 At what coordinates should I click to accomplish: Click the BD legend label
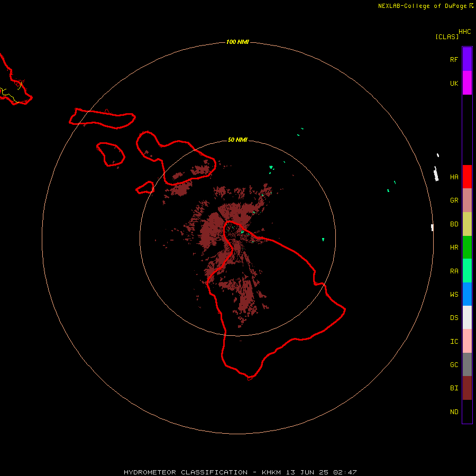[x=454, y=224]
